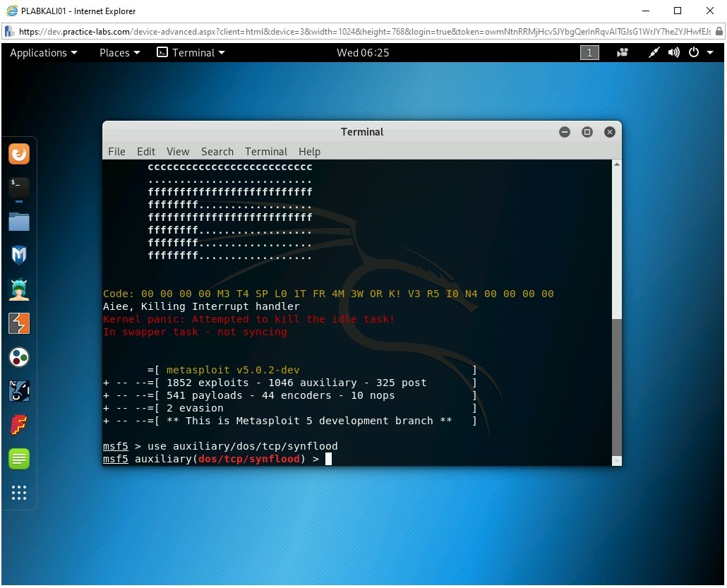
Task: Launch Metasploit from the dock
Action: pyautogui.click(x=19, y=255)
